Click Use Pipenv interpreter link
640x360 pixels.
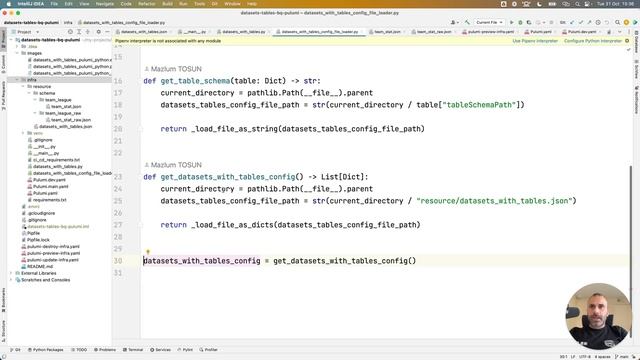click(x=535, y=41)
